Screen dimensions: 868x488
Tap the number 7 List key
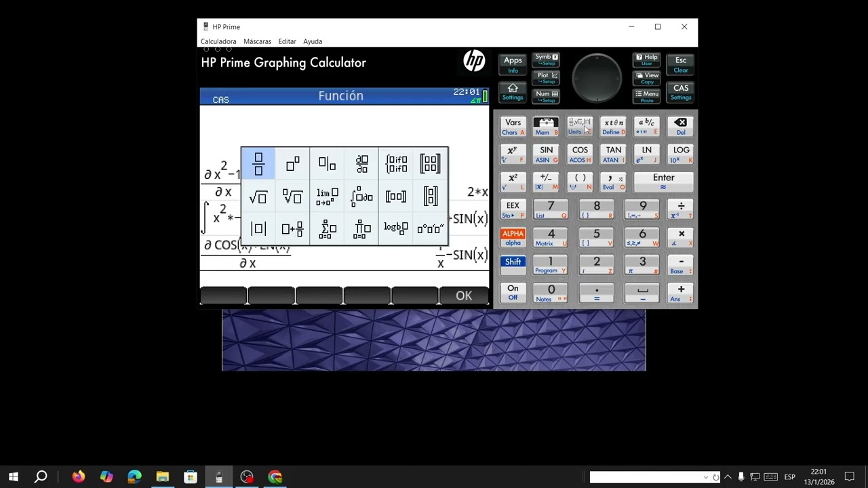(551, 209)
